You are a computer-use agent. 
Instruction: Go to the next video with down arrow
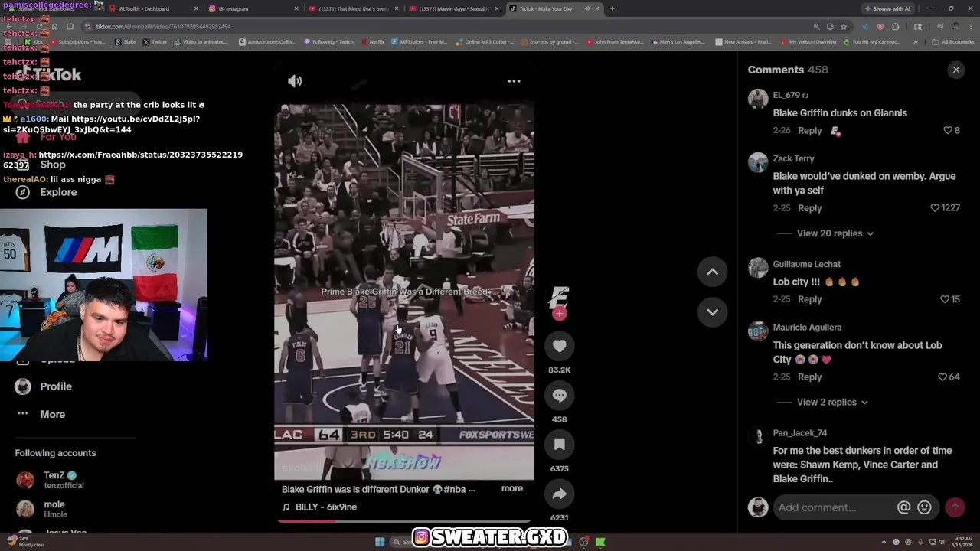click(x=712, y=312)
